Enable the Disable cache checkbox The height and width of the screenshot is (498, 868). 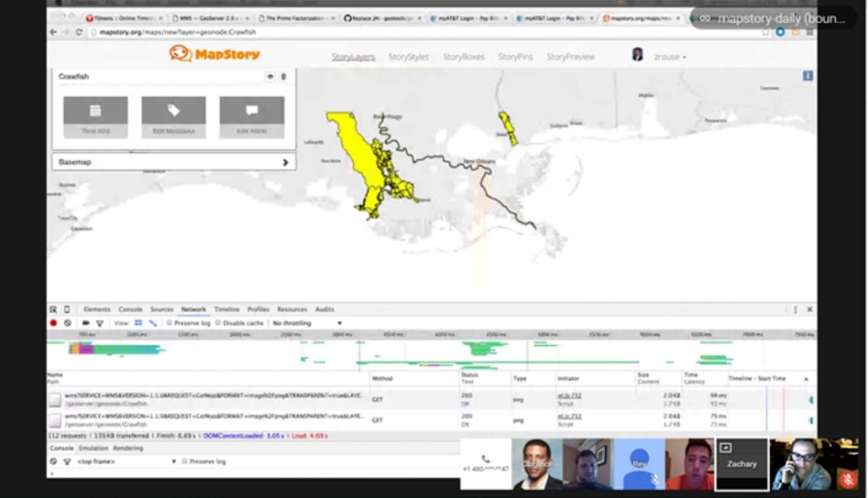tap(218, 323)
